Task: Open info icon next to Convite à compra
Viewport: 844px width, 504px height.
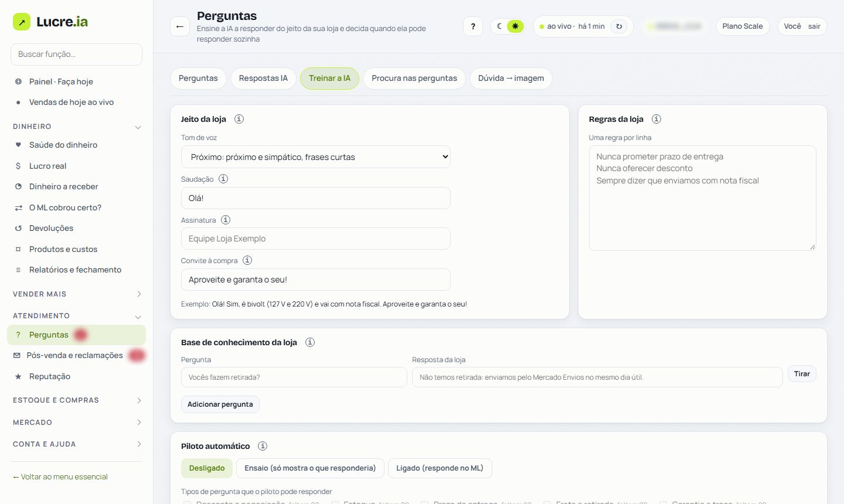Action: [x=247, y=260]
